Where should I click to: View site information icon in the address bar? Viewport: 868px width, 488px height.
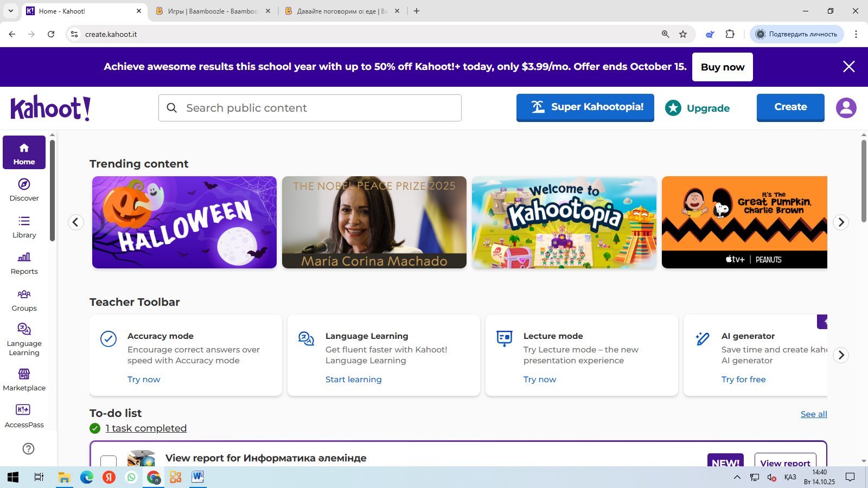point(74,34)
